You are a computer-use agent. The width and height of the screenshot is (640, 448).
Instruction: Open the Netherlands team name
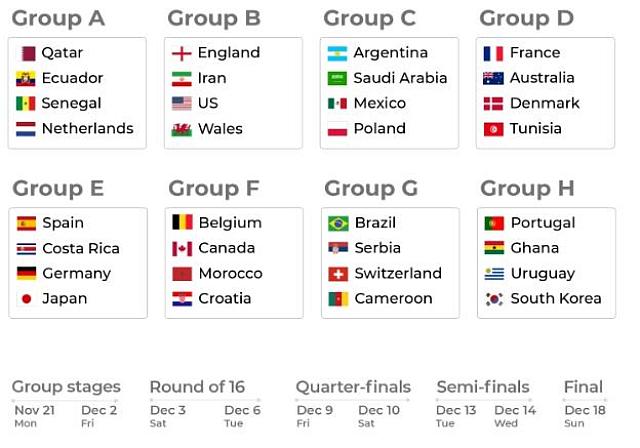(87, 129)
